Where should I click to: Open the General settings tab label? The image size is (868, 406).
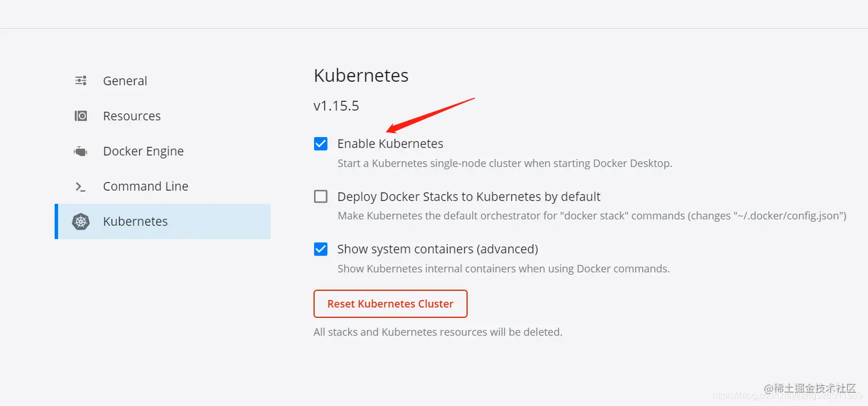125,81
